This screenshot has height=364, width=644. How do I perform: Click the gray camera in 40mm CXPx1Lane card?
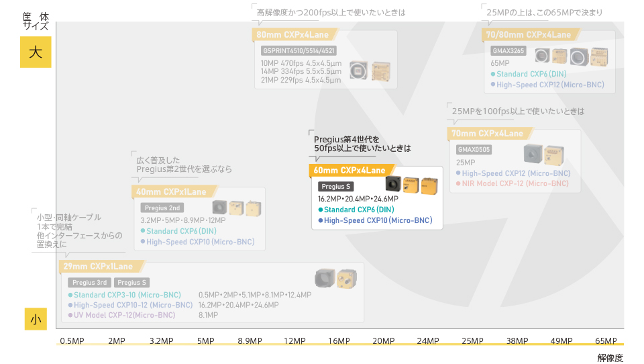click(219, 208)
